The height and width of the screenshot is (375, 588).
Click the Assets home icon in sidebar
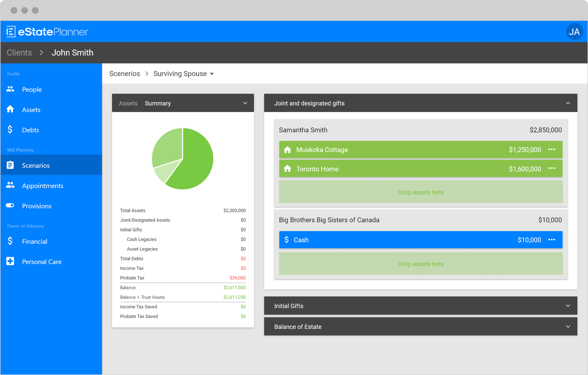(x=10, y=109)
